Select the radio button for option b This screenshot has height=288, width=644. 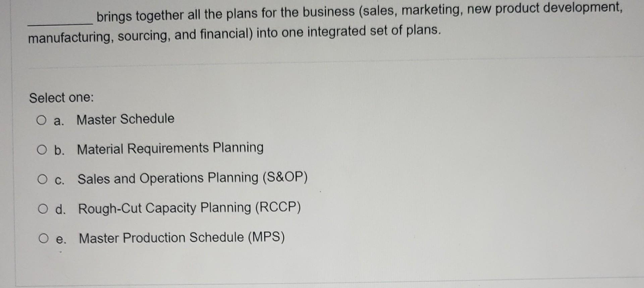(x=43, y=150)
